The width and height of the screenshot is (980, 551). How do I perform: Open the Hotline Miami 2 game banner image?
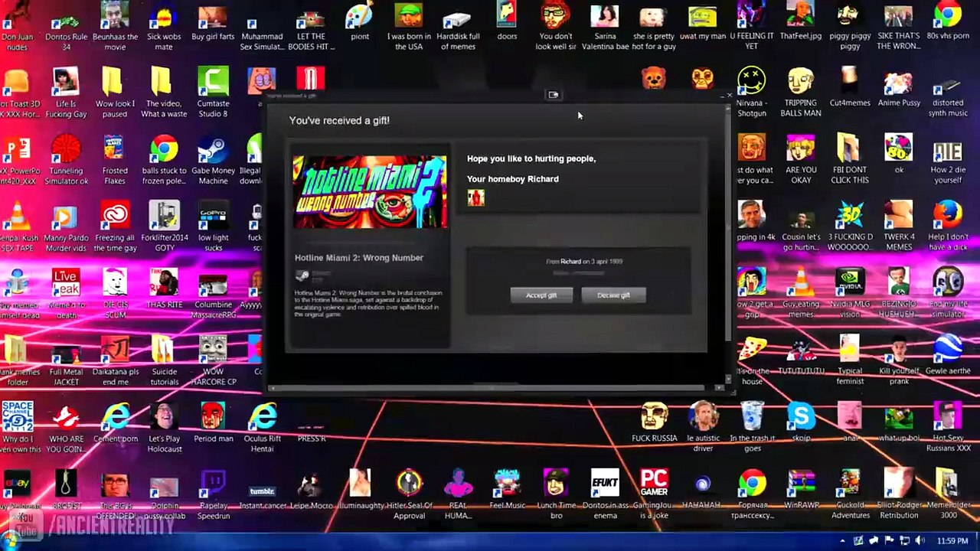coord(369,192)
